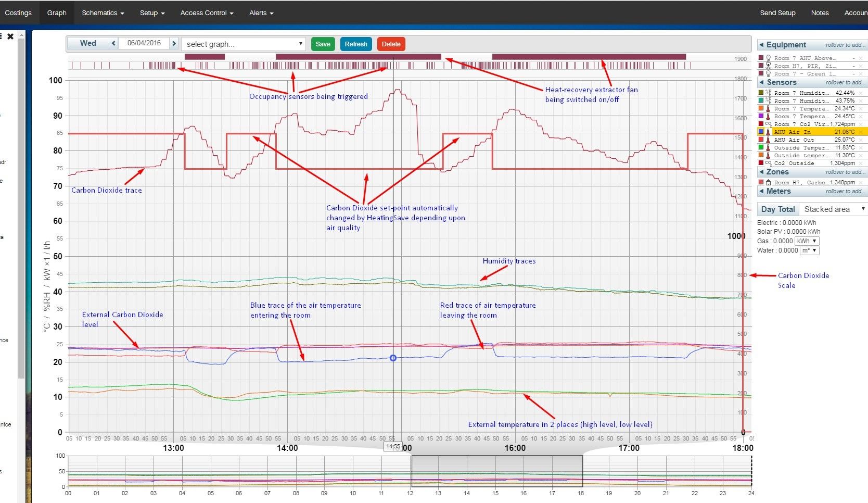Click the purple swatch for Room 7 Temperature
The width and height of the screenshot is (868, 503).
tap(761, 117)
